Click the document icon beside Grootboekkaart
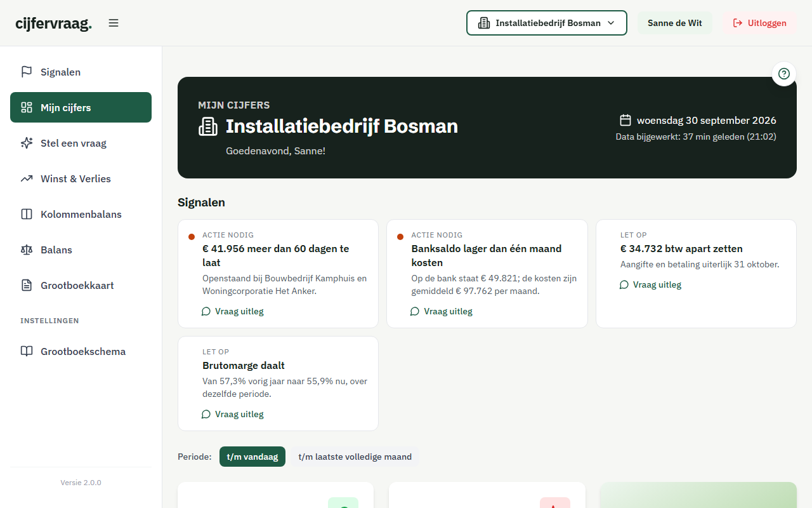The height and width of the screenshot is (508, 812). click(27, 285)
